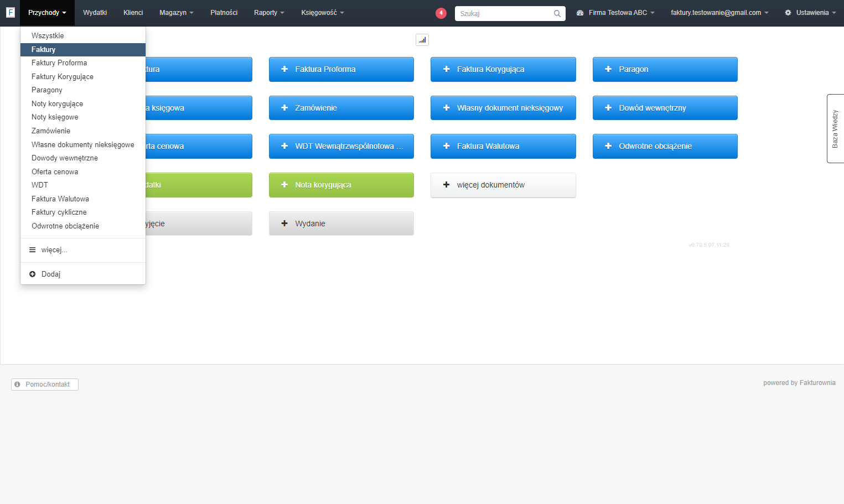The image size is (844, 504).
Task: Open Paragony from the dropdown menu
Action: (x=83, y=90)
